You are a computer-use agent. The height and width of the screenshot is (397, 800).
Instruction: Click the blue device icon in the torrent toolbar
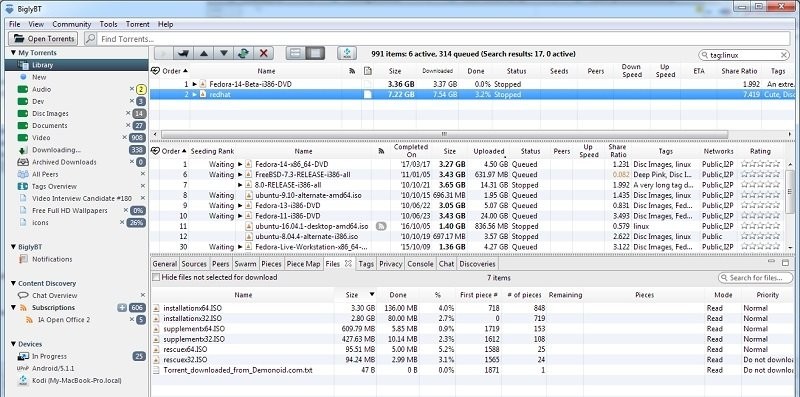tap(347, 53)
